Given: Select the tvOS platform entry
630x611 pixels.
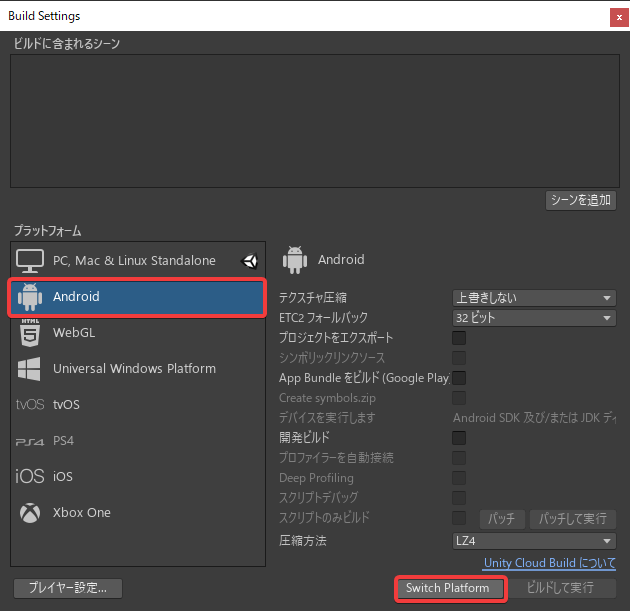Looking at the screenshot, I should point(138,405).
